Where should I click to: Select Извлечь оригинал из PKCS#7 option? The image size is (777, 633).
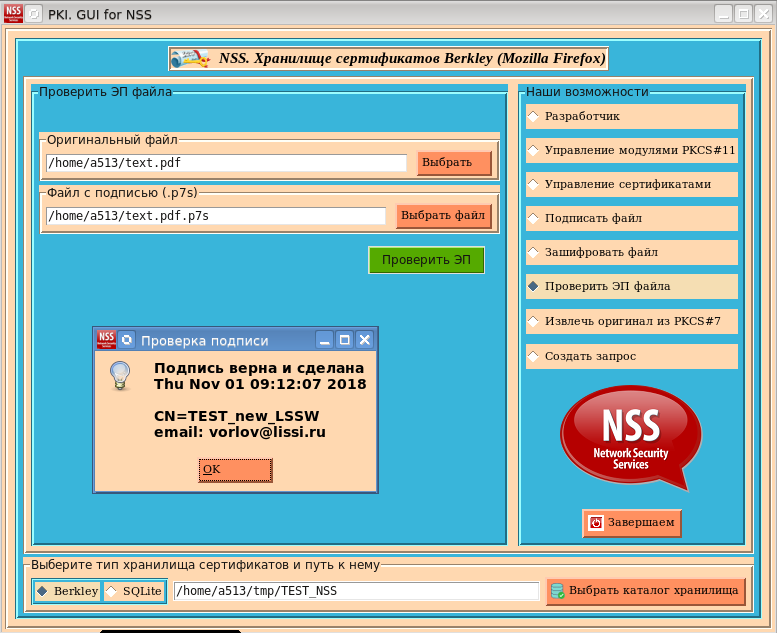(632, 321)
